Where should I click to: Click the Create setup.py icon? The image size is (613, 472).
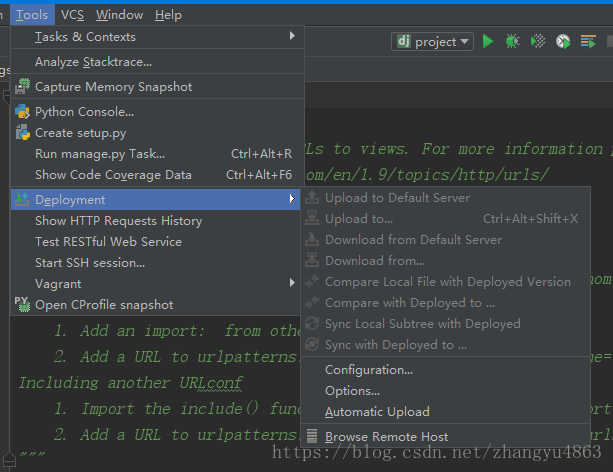click(23, 133)
